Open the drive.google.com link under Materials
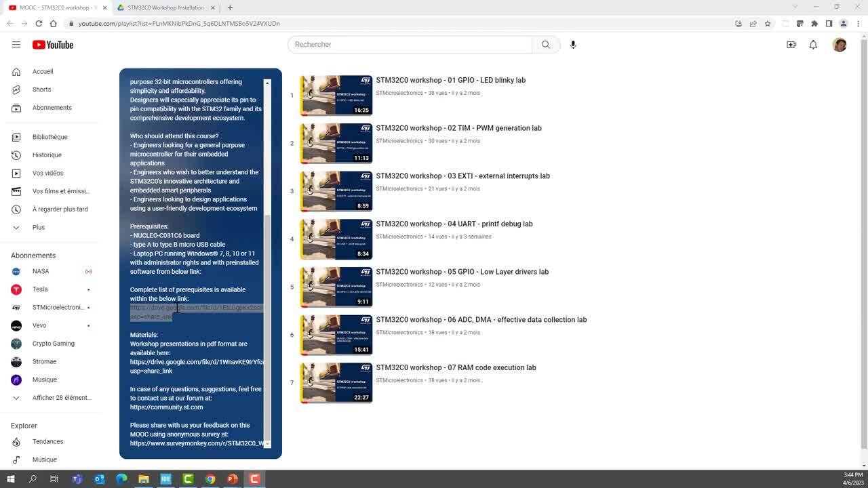 click(196, 367)
